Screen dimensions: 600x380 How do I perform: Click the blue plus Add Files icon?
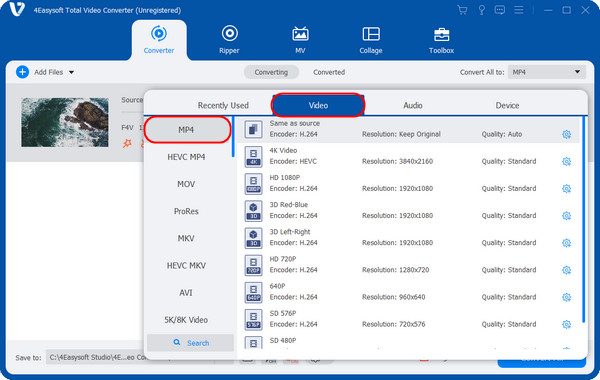pyautogui.click(x=23, y=72)
